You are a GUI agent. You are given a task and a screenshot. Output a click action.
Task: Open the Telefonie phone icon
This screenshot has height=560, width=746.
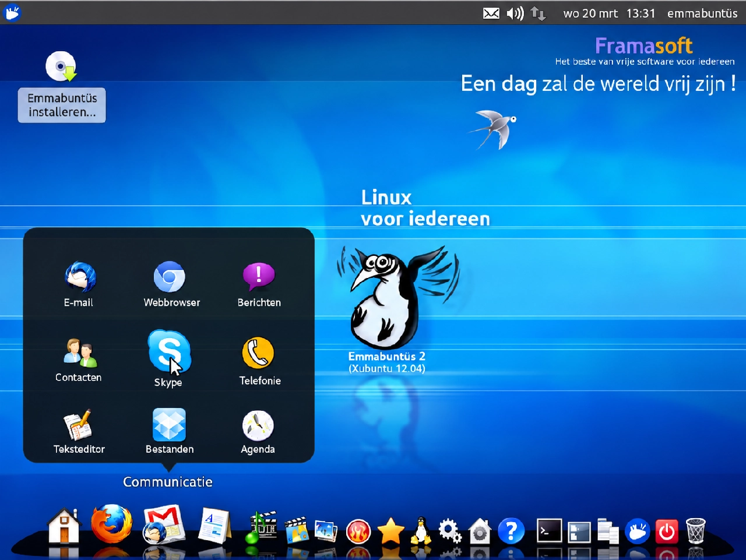point(258,353)
